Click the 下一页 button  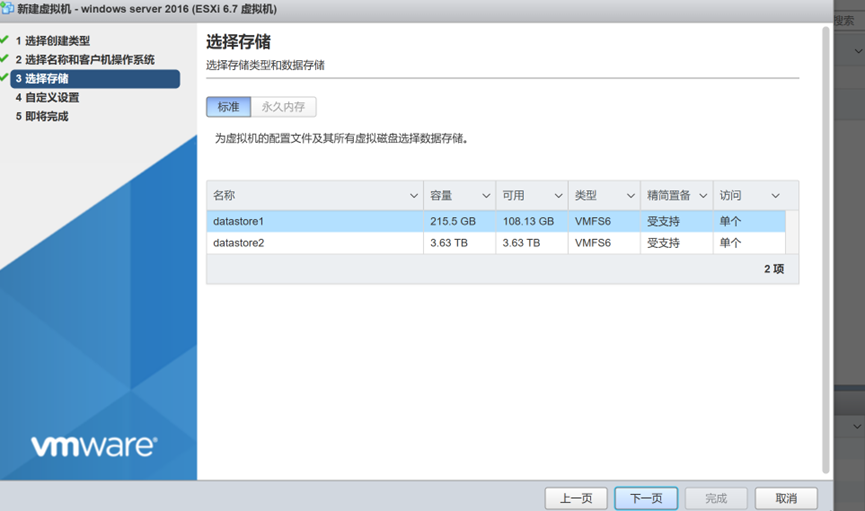(x=646, y=498)
